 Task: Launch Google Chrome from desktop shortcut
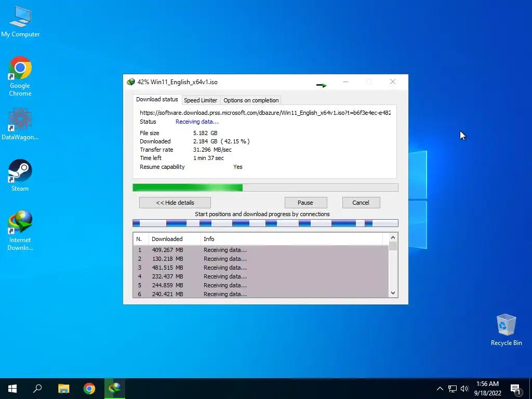pos(20,76)
